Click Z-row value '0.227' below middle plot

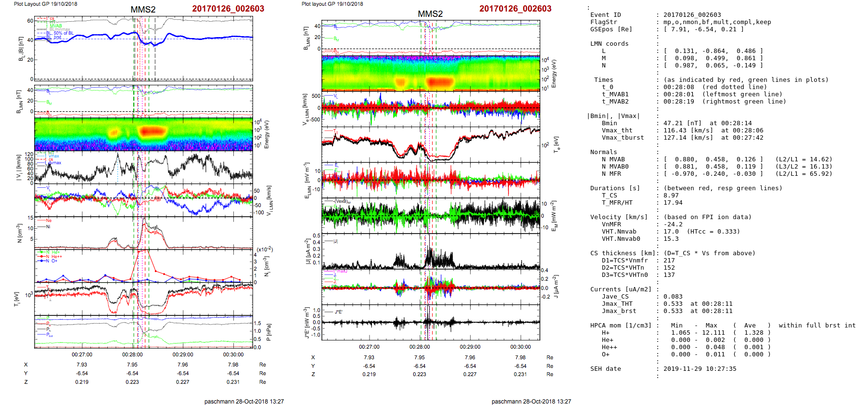(x=470, y=374)
